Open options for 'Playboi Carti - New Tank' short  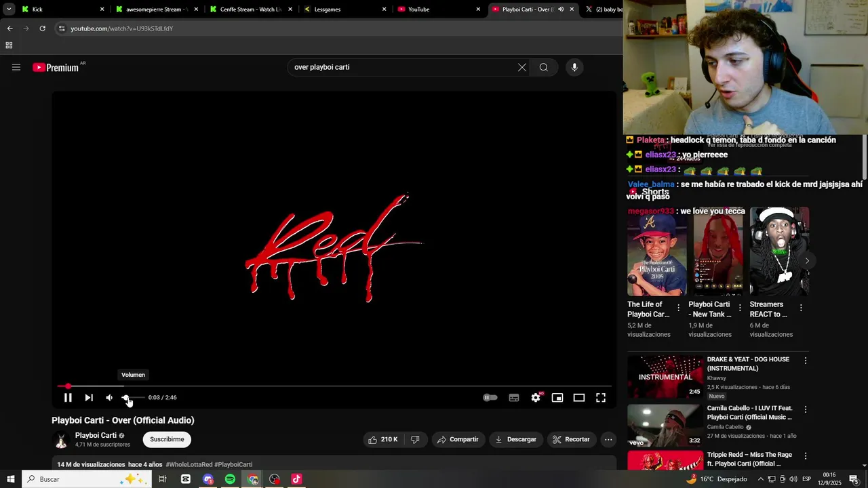(x=740, y=308)
